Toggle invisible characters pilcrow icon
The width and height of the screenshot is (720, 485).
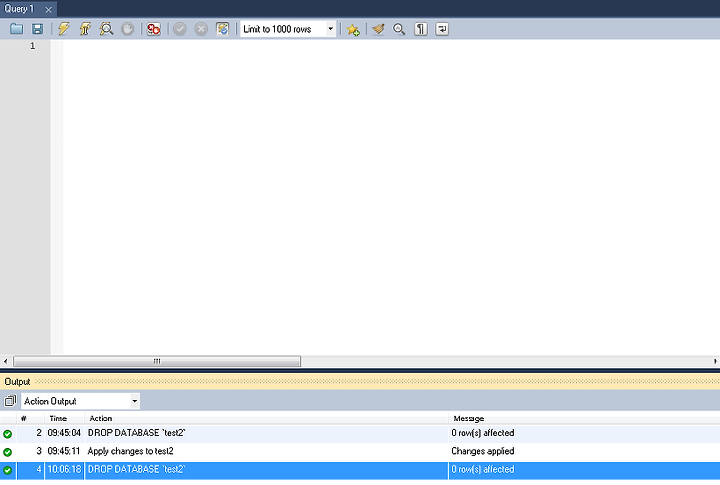coord(421,29)
